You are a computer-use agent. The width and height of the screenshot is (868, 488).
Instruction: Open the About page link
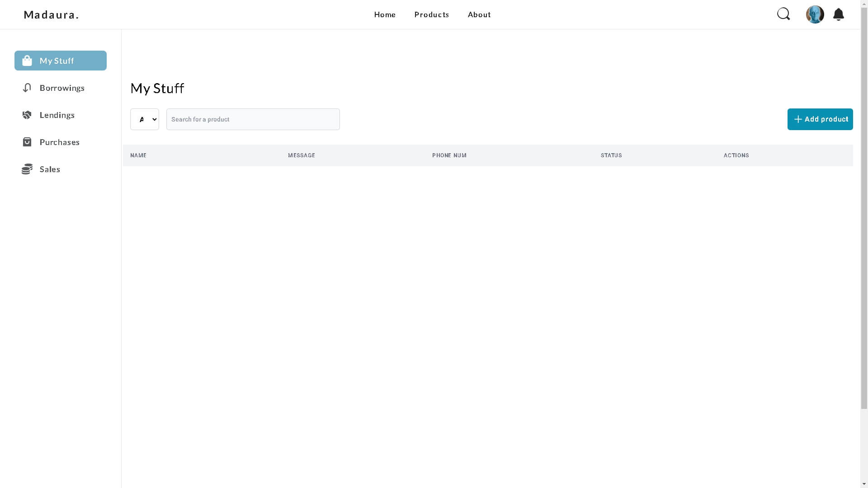tap(479, 14)
